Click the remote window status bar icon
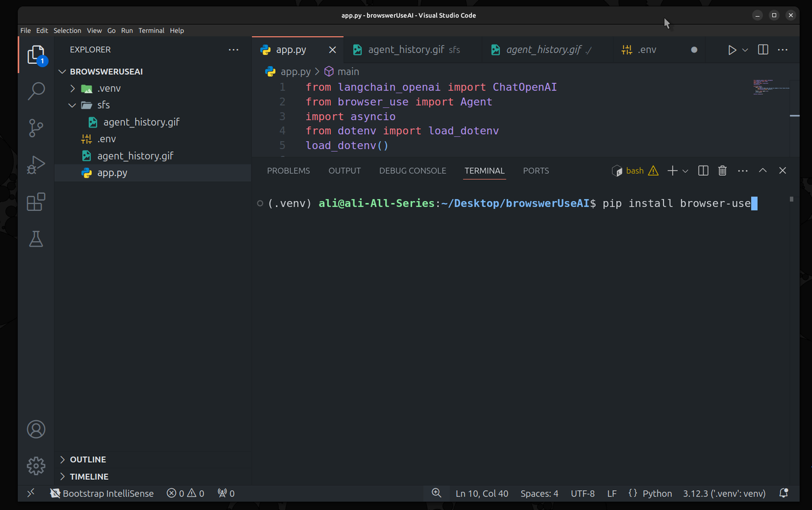The height and width of the screenshot is (510, 812). tap(31, 493)
